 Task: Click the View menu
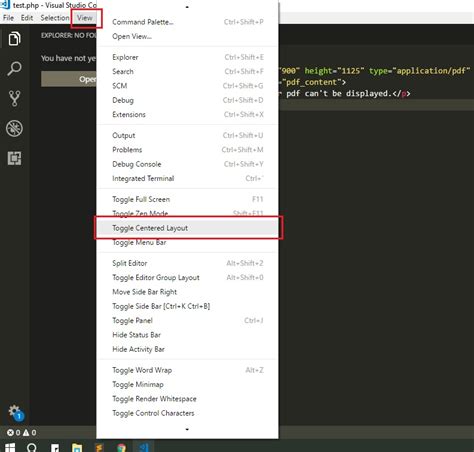(85, 18)
